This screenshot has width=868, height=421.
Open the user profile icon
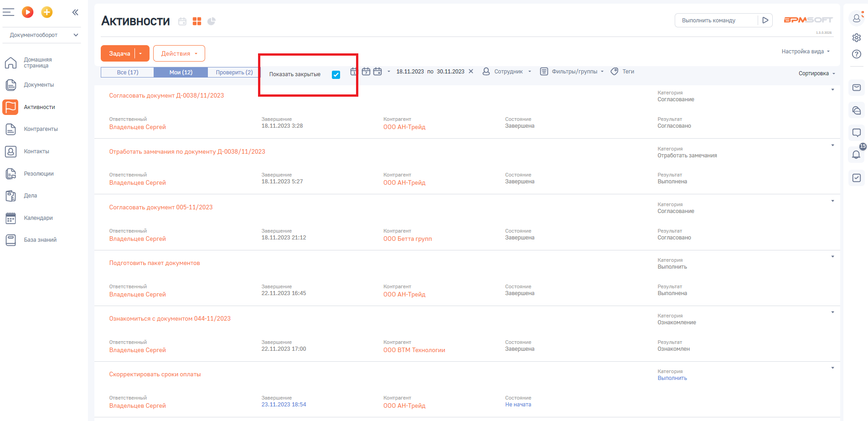[x=857, y=18]
